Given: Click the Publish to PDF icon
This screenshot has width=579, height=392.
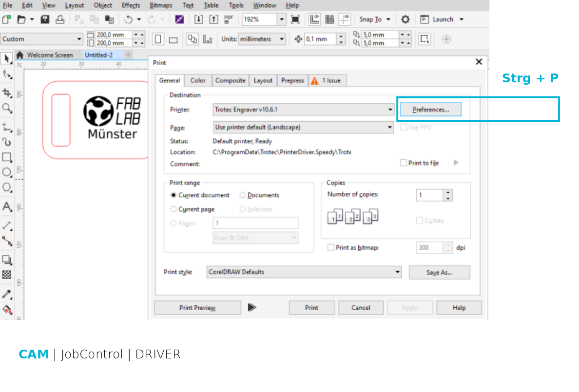Looking at the screenshot, I should tap(229, 19).
